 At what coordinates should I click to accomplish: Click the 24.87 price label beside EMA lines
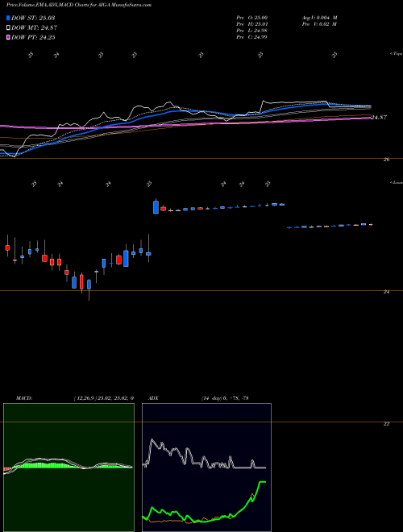pos(379,118)
